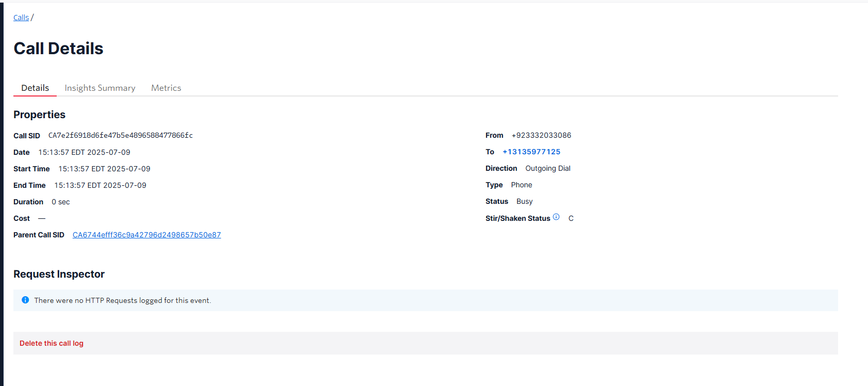Switch to the Metrics tab
The width and height of the screenshot is (868, 386).
166,88
